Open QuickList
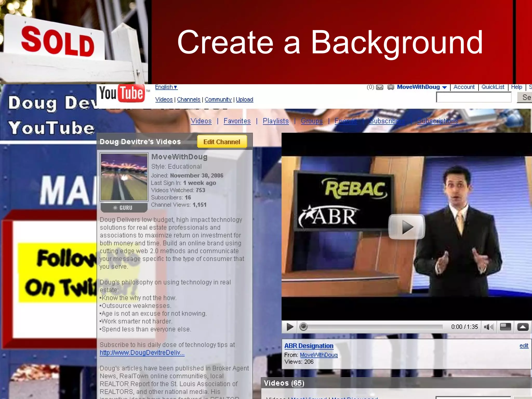The width and height of the screenshot is (532, 399). (x=493, y=87)
